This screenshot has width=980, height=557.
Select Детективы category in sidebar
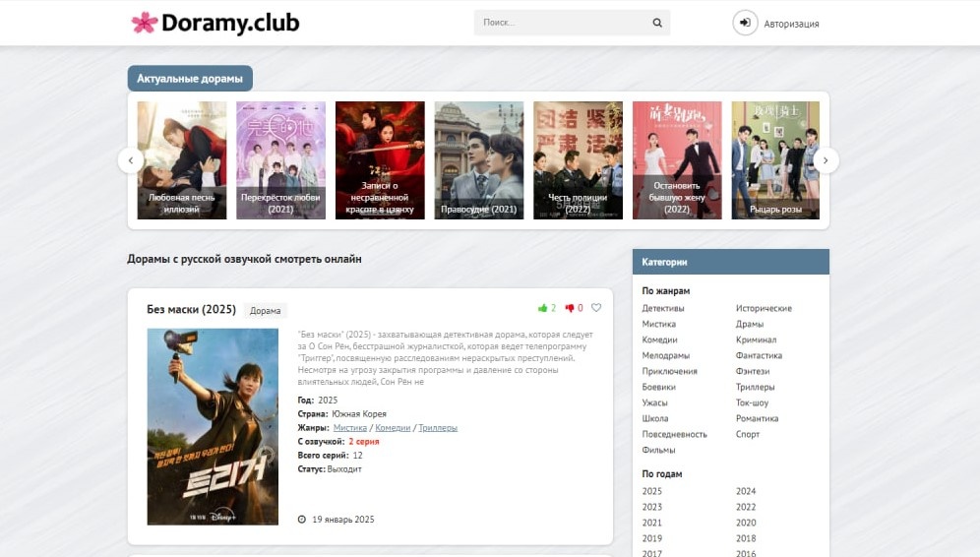[x=663, y=308]
